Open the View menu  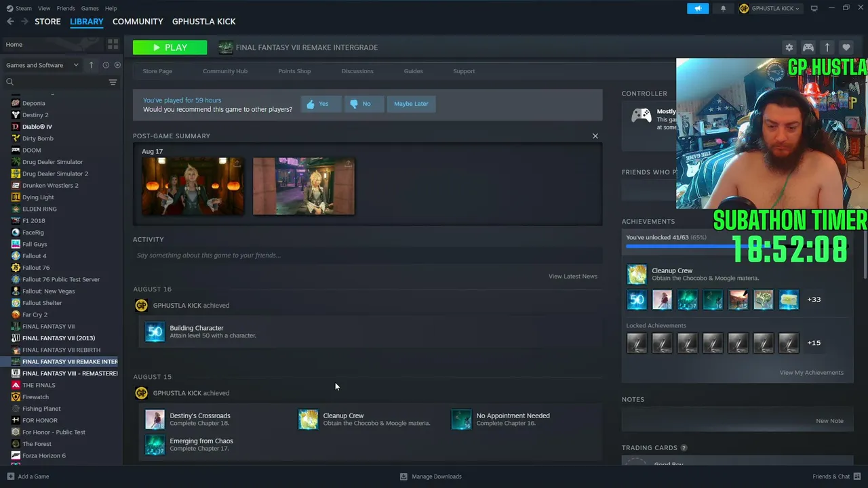tap(44, 8)
